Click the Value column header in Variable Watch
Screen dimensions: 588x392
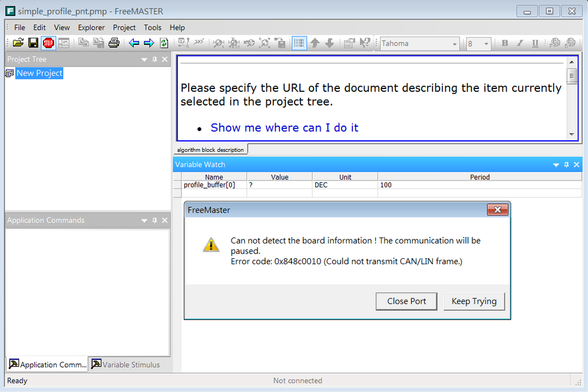point(279,177)
